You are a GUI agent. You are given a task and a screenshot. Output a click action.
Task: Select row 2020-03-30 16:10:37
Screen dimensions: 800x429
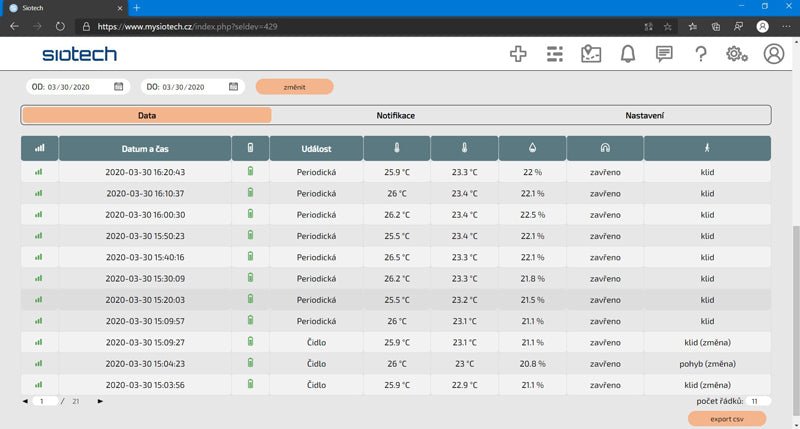point(395,193)
